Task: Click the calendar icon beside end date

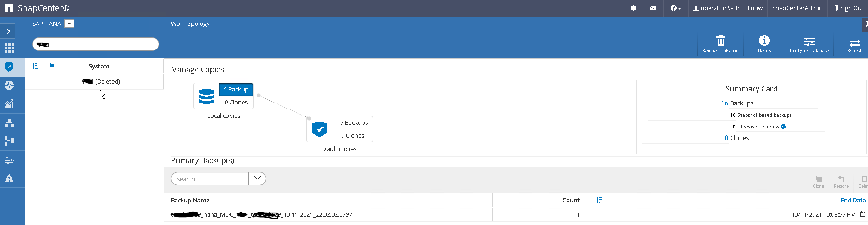Action: click(x=862, y=214)
